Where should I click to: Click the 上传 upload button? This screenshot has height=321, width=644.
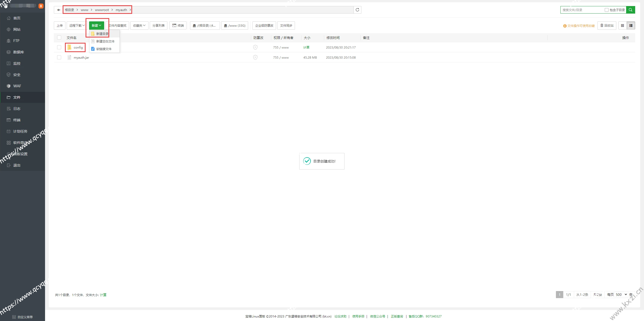pyautogui.click(x=60, y=25)
